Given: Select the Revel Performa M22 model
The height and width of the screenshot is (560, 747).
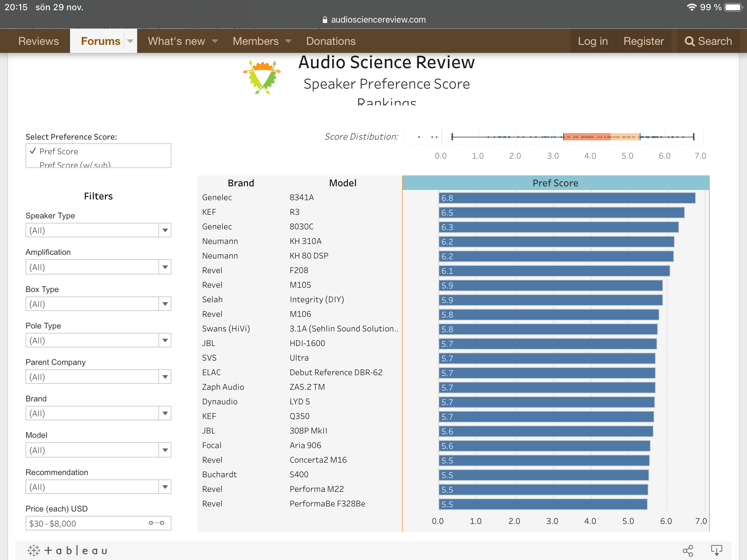Looking at the screenshot, I should pyautogui.click(x=317, y=489).
